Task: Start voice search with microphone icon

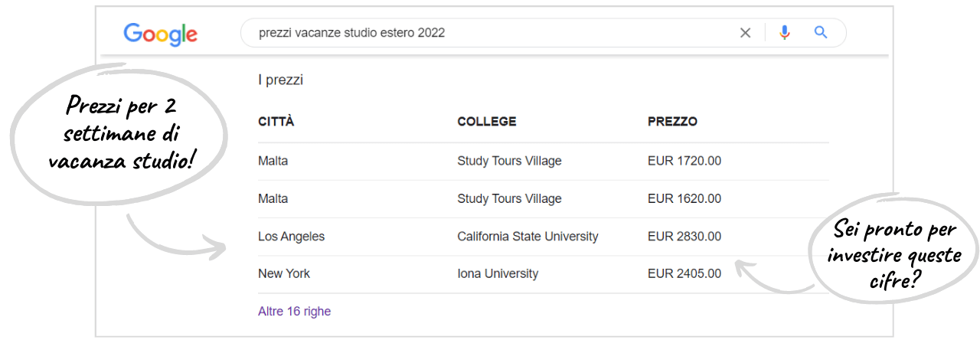Action: (784, 33)
